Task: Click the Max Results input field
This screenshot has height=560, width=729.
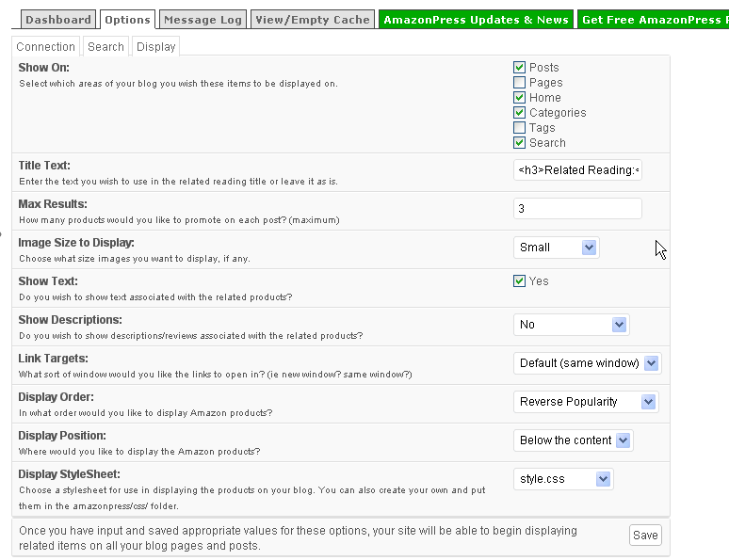Action: tap(577, 209)
